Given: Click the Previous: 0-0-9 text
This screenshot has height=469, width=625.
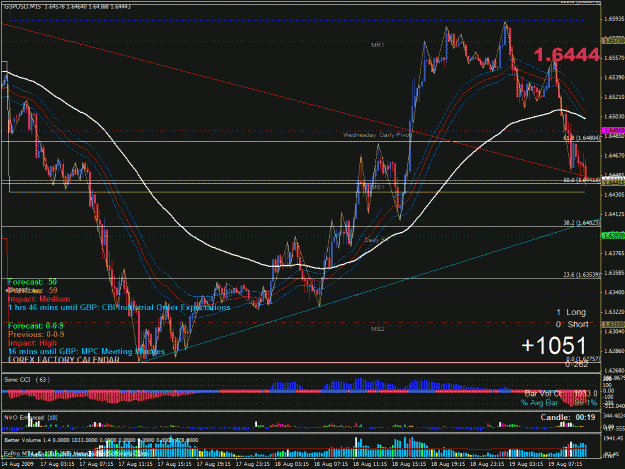Looking at the screenshot, I should click(x=36, y=334).
